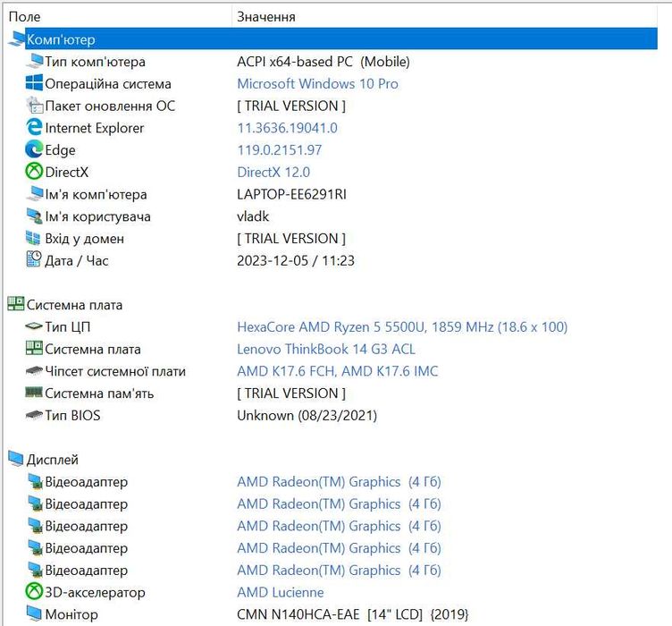The height and width of the screenshot is (626, 672).
Task: Select the Монітор label
Action: [71, 614]
